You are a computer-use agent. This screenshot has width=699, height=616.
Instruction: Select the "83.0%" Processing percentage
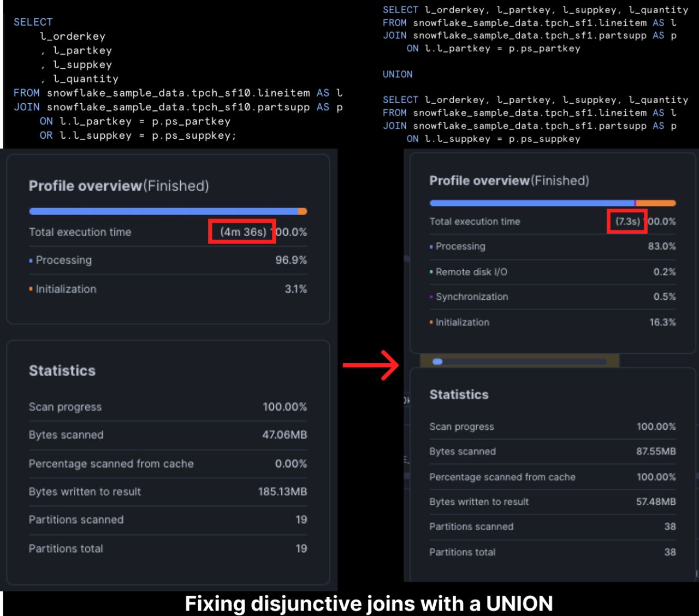[662, 246]
